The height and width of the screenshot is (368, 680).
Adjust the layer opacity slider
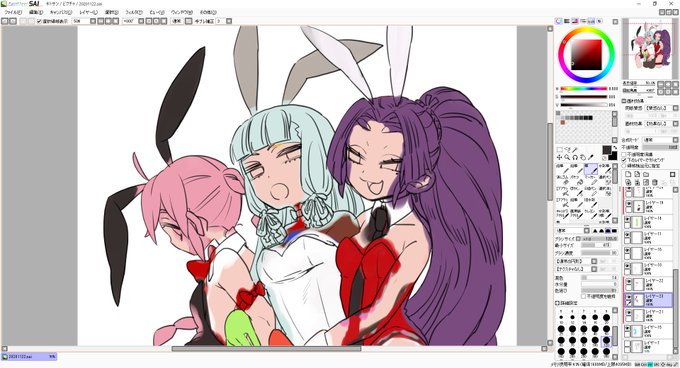[x=660, y=147]
